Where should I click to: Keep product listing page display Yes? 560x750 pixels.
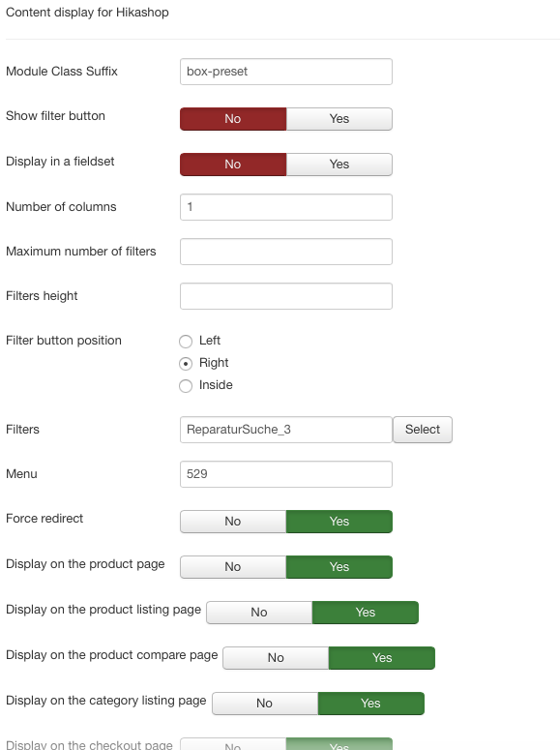[x=366, y=613]
